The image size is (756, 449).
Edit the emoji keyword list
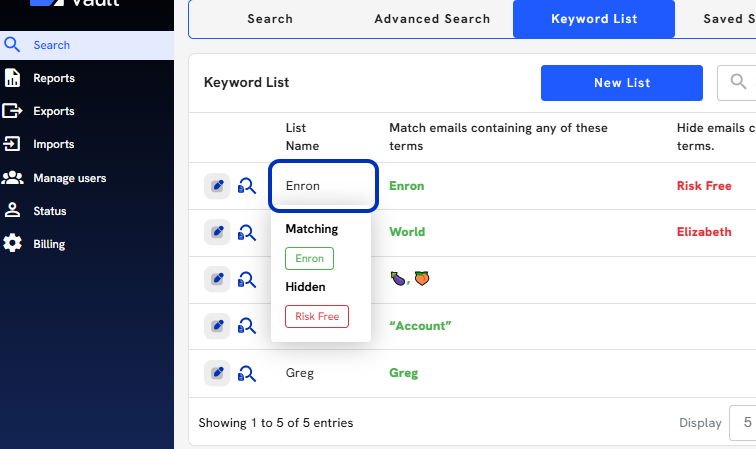click(x=217, y=279)
